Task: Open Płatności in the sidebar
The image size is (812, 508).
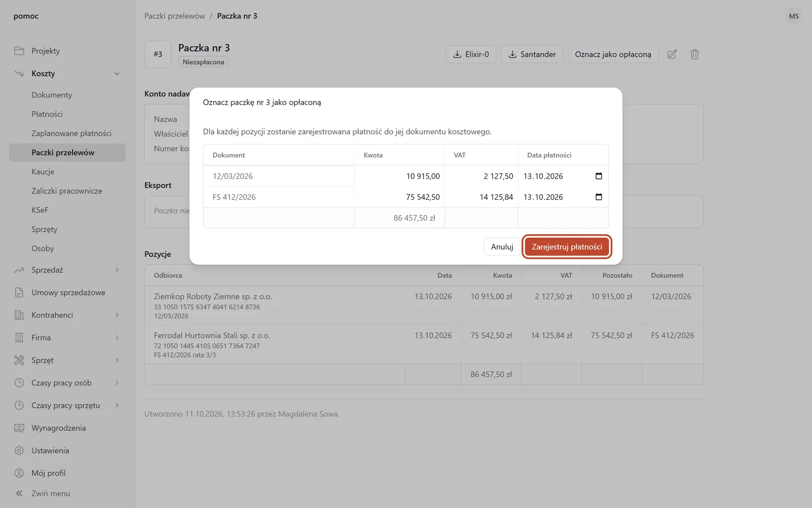Action: click(x=67, y=114)
